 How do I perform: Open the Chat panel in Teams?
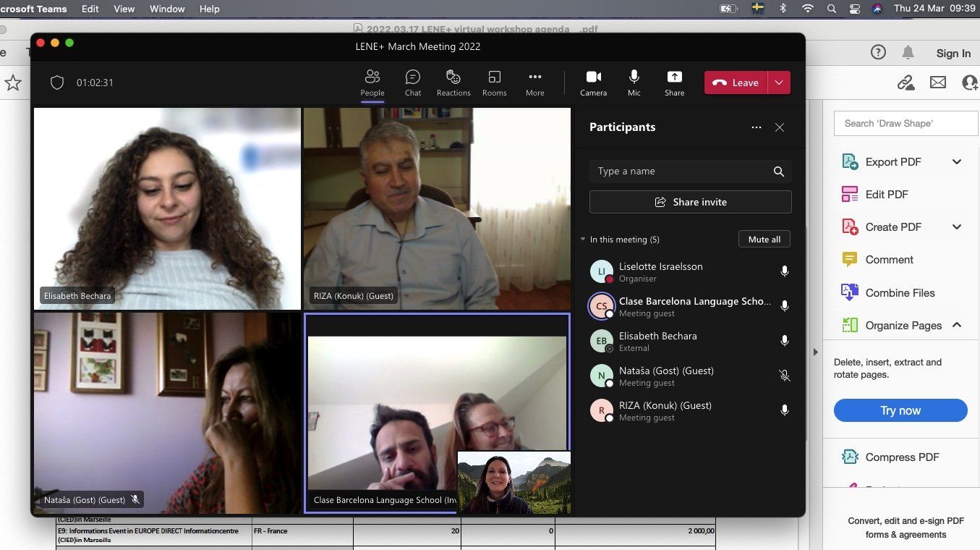[x=413, y=82]
